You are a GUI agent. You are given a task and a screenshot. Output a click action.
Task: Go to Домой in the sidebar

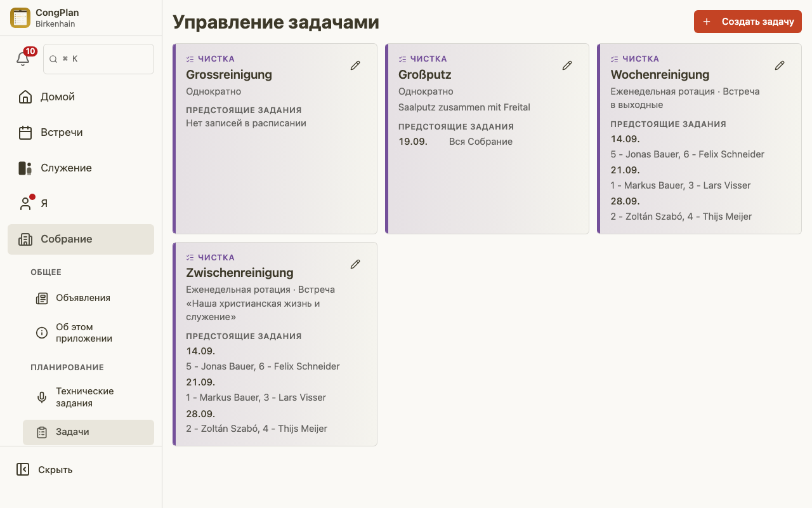[x=81, y=97]
